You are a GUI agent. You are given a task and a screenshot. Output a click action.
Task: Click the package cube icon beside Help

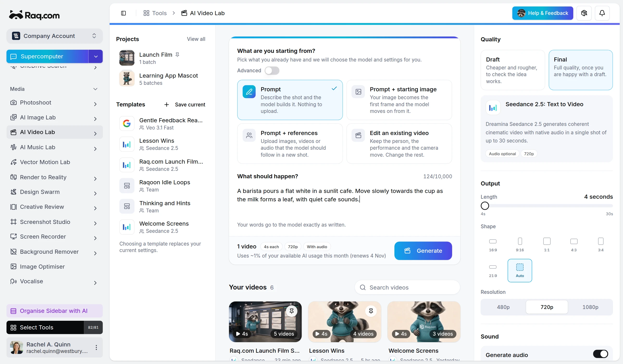click(x=584, y=13)
